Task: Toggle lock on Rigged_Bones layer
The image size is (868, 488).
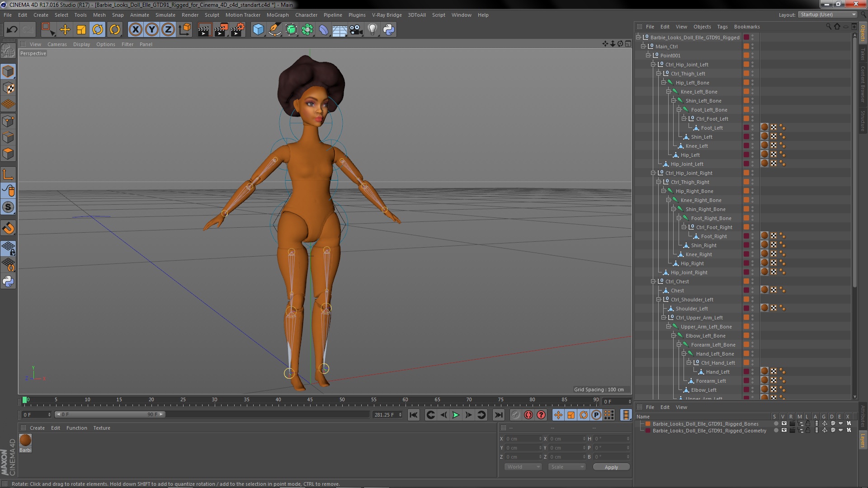Action: click(x=808, y=424)
